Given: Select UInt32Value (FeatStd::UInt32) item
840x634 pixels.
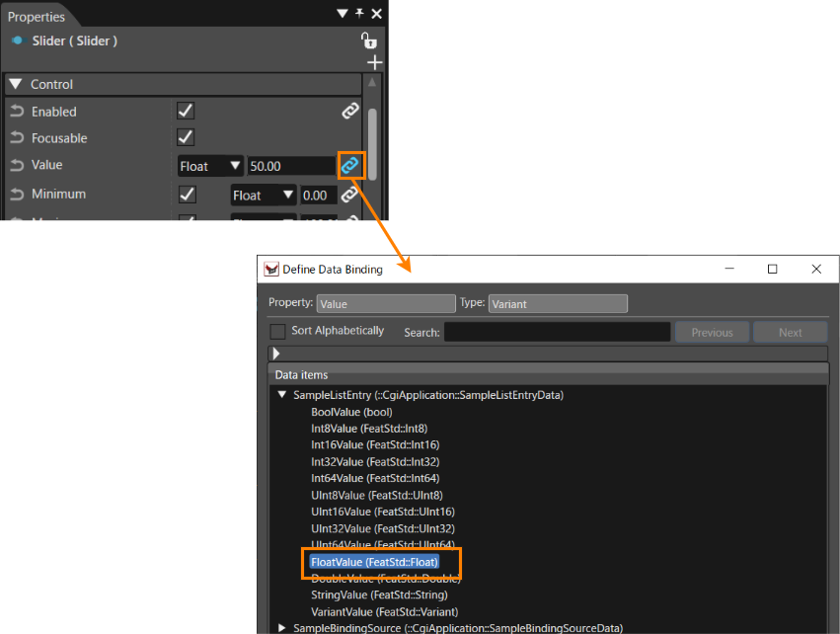Looking at the screenshot, I should click(383, 528).
